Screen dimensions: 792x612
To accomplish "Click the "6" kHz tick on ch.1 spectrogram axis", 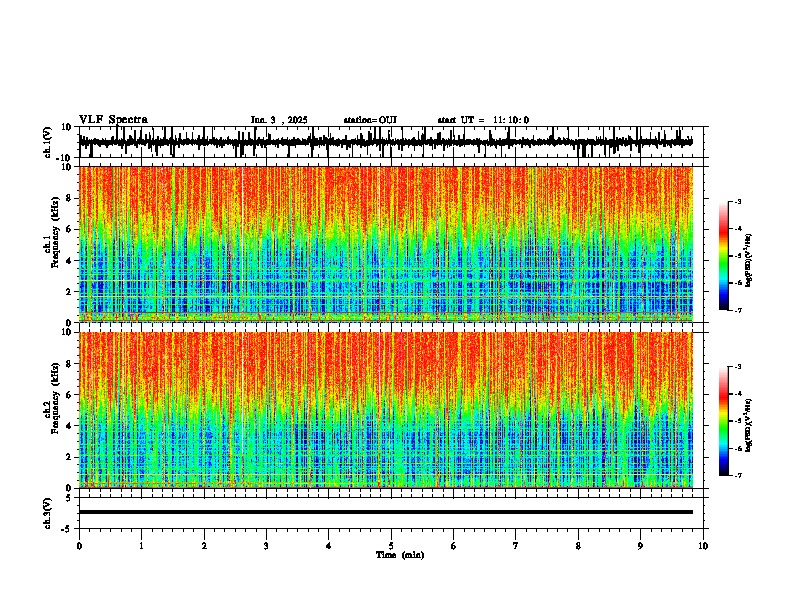I will [69, 229].
